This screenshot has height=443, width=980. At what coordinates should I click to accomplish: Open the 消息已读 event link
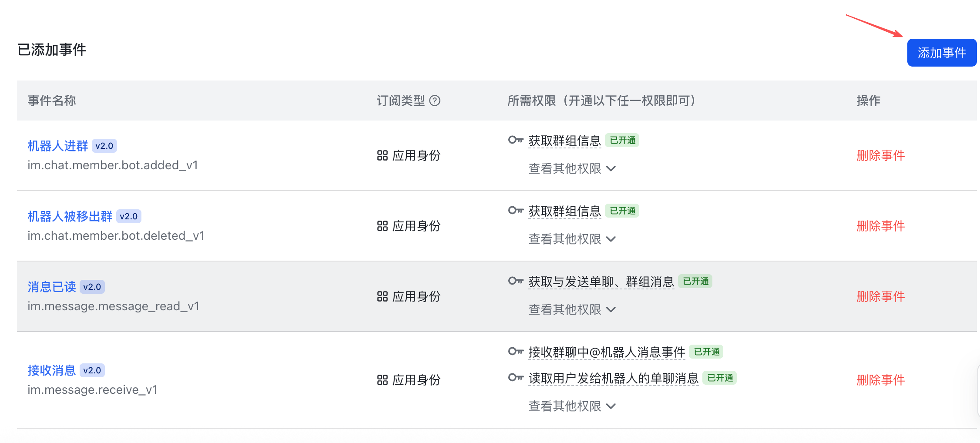(51, 287)
